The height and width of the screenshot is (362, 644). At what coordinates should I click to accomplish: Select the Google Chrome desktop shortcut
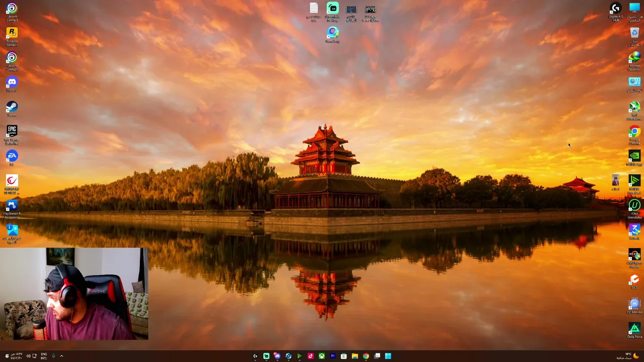634,135
